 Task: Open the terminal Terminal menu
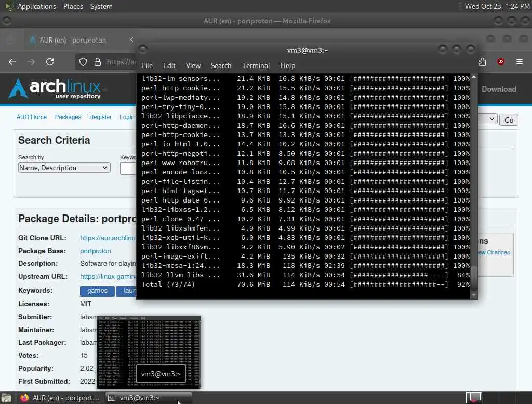256,65
